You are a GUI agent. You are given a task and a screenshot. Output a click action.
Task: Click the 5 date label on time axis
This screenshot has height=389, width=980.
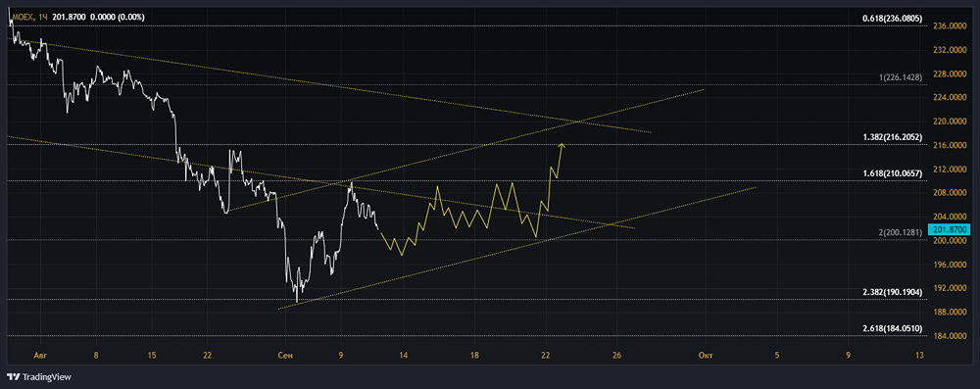click(x=777, y=356)
